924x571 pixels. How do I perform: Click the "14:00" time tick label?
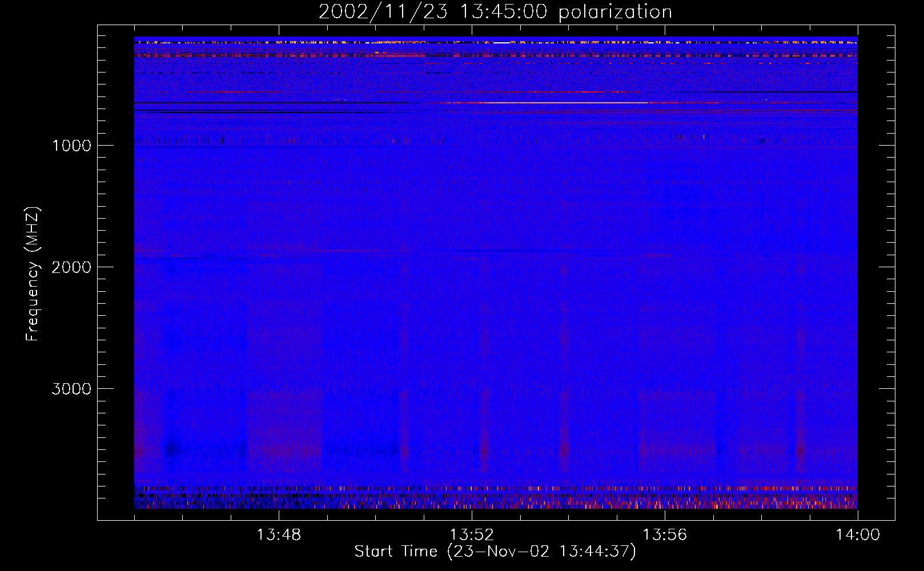[858, 535]
